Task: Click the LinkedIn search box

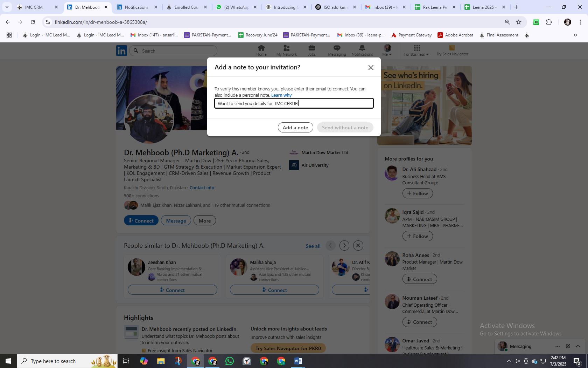Action: (173, 51)
